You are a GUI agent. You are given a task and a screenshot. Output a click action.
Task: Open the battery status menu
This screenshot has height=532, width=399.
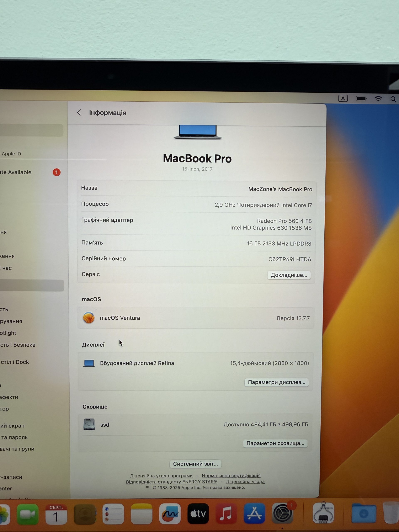click(361, 99)
